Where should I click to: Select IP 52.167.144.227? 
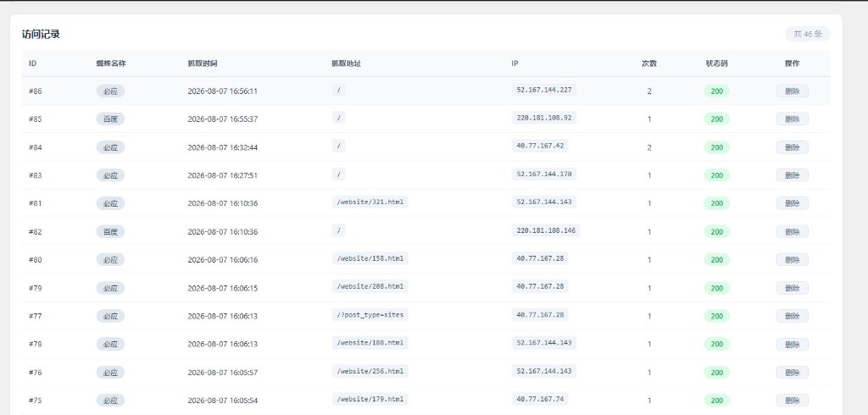pyautogui.click(x=543, y=90)
